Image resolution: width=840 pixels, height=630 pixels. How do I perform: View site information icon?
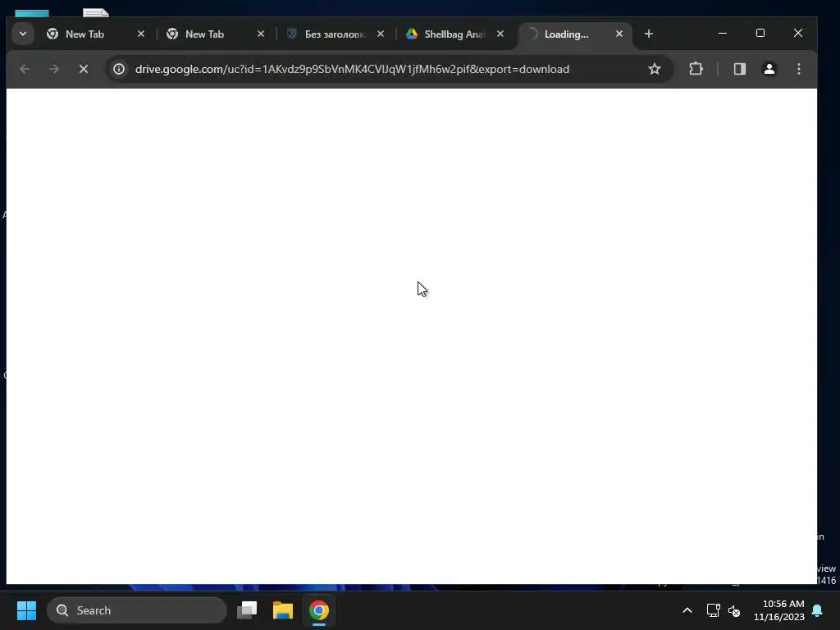[x=119, y=69]
